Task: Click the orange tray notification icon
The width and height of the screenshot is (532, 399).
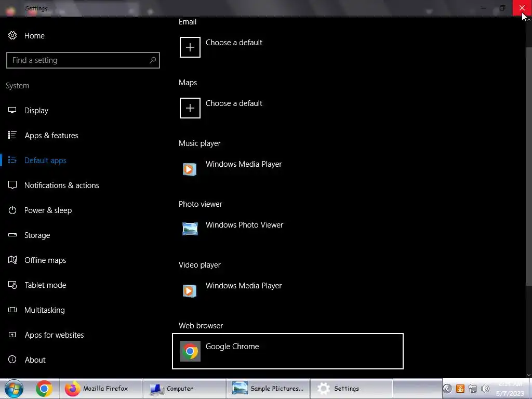Action: click(x=460, y=389)
